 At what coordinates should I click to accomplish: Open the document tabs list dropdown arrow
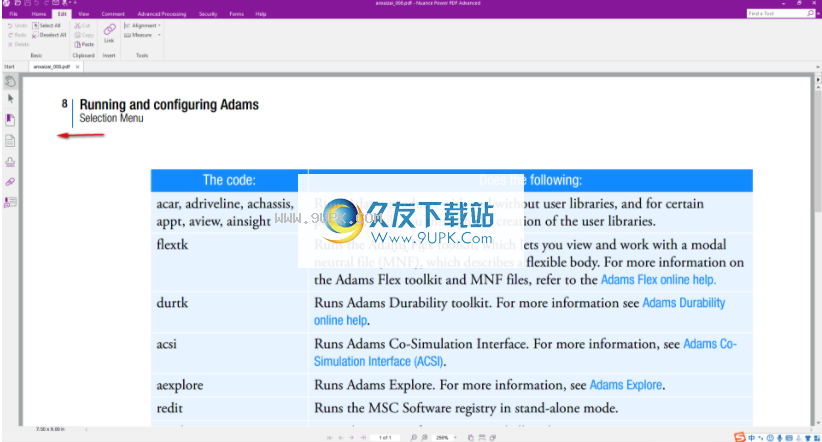coord(818,67)
